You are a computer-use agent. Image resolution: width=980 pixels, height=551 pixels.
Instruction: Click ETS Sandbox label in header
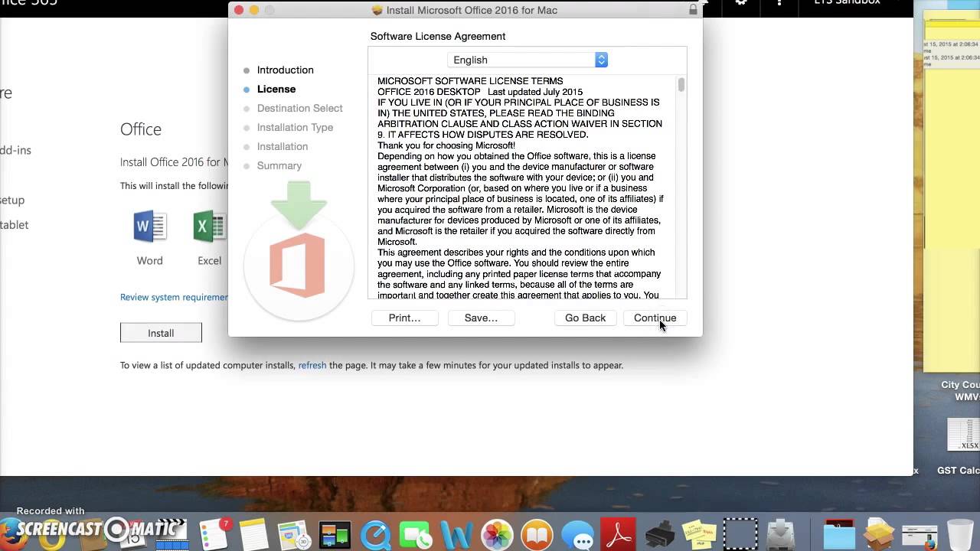(847, 3)
